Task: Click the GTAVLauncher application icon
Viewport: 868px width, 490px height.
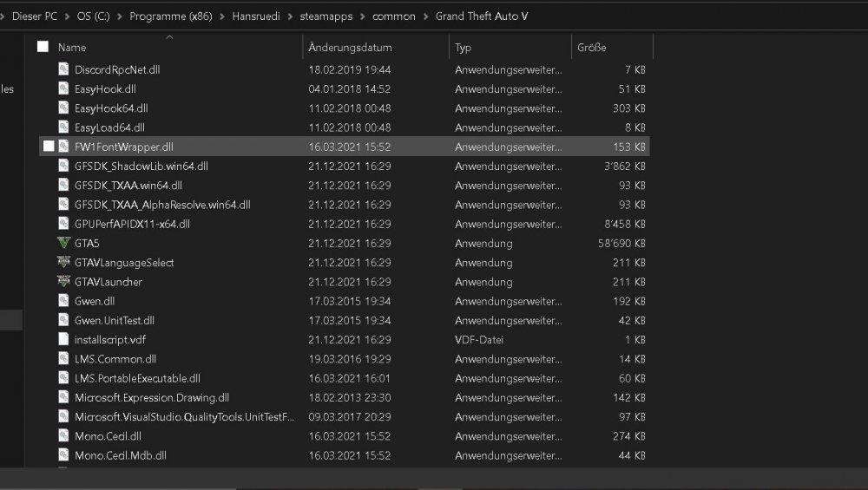Action: [x=63, y=282]
